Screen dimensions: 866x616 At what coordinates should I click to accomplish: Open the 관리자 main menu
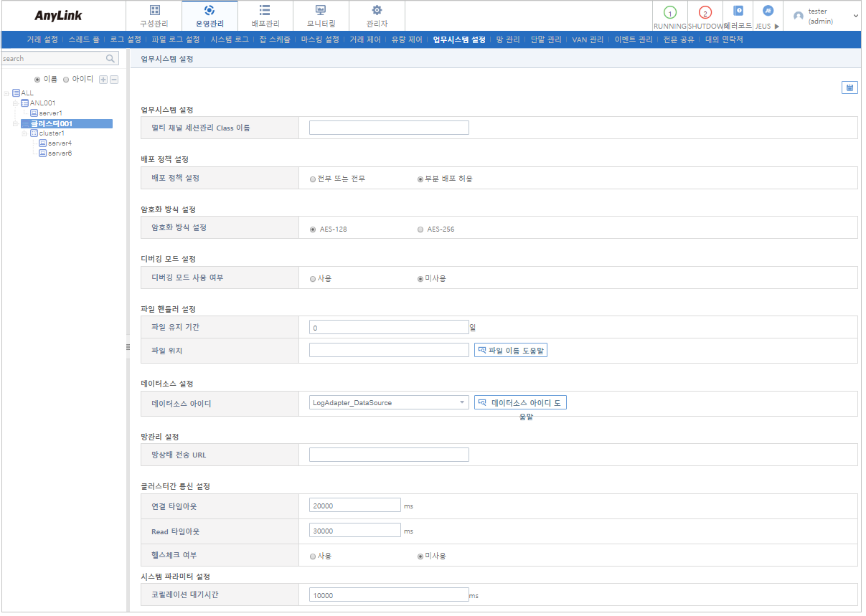[377, 16]
